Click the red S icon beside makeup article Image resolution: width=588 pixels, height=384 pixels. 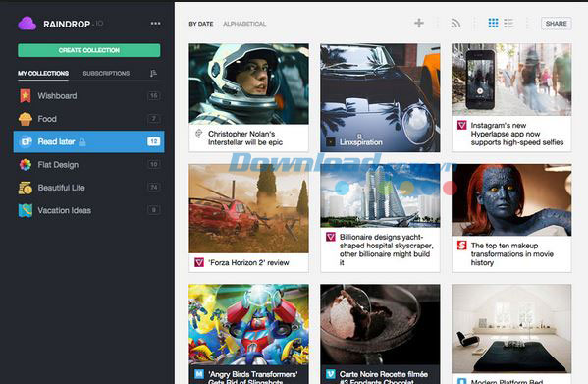pyautogui.click(x=462, y=246)
